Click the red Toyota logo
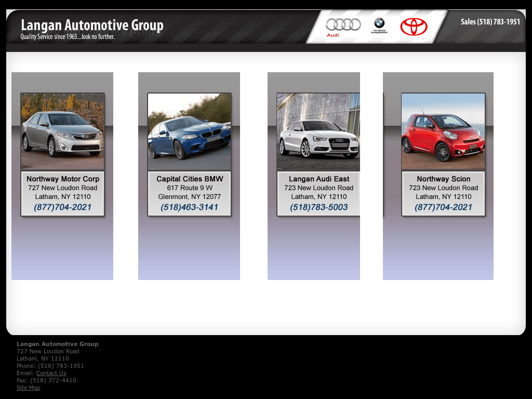Viewport: 532px width, 399px height. tap(414, 27)
